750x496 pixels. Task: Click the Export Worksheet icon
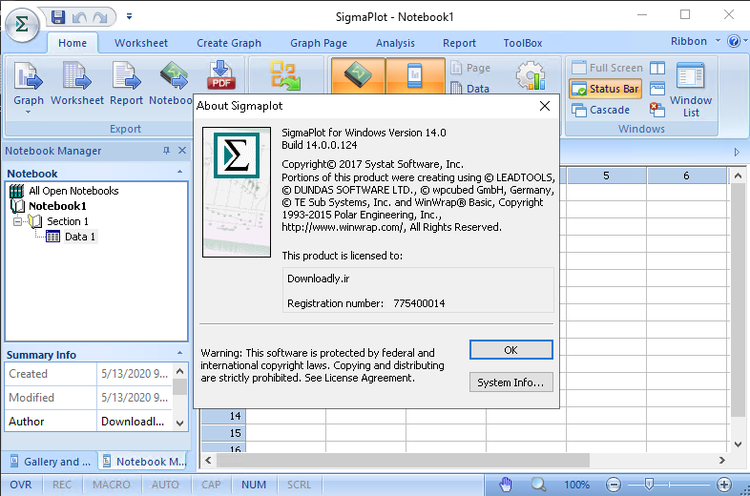coord(77,77)
